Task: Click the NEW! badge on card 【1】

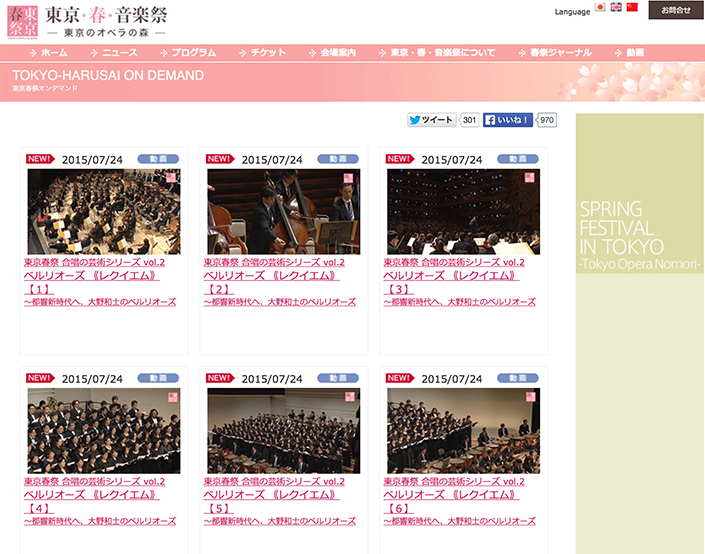Action: tap(40, 159)
